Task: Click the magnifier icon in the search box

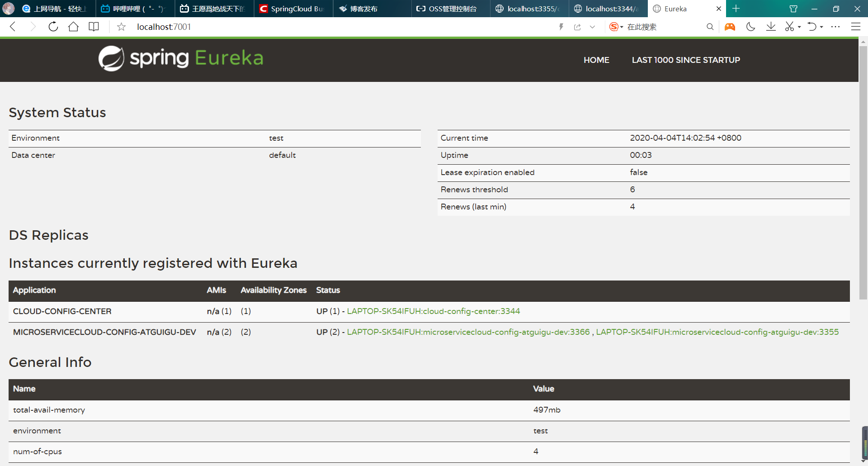Action: click(710, 27)
